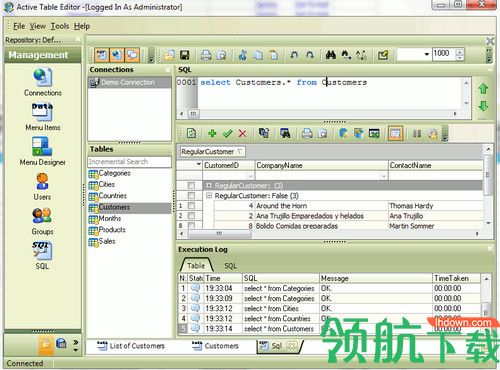Image resolution: width=500 pixels, height=370 pixels.
Task: Click the down green arrow beside SQL editor
Action: pos(483,106)
